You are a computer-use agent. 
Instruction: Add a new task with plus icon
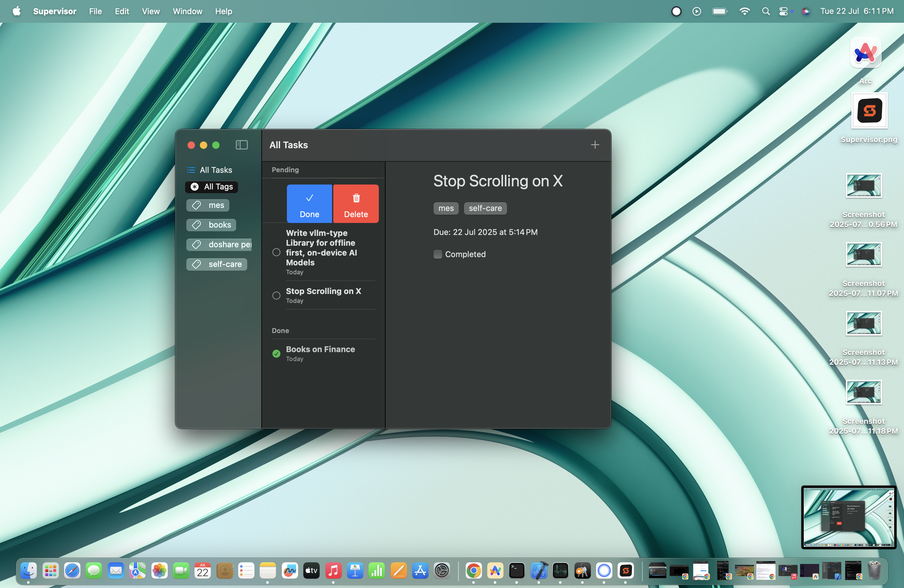tap(595, 145)
